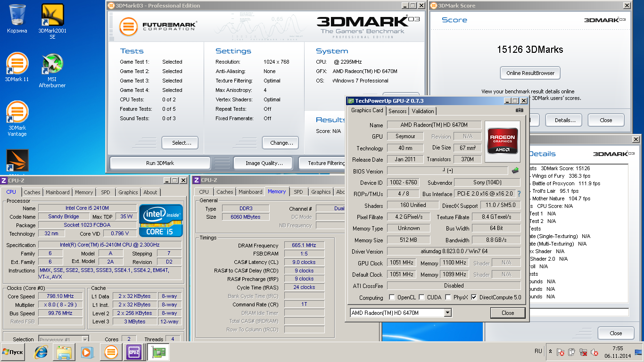Launch the 3DMark2001 SE desktop shortcut

pyautogui.click(x=52, y=21)
